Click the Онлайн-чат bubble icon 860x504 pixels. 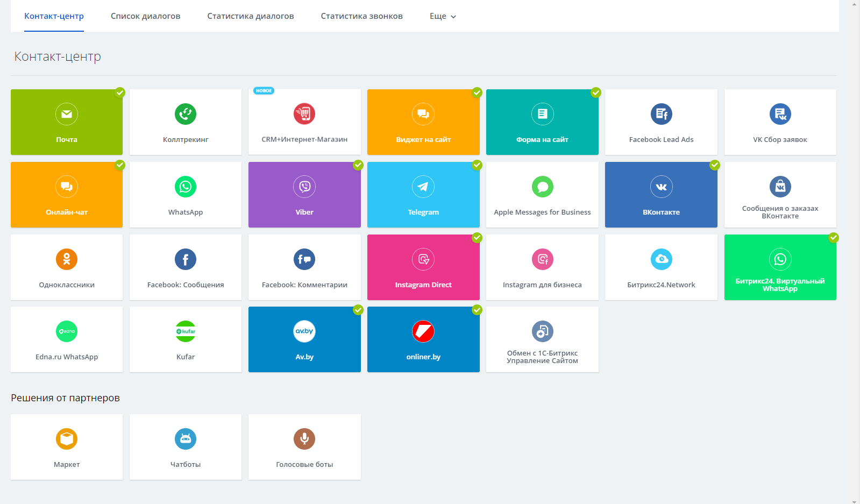pos(67,187)
